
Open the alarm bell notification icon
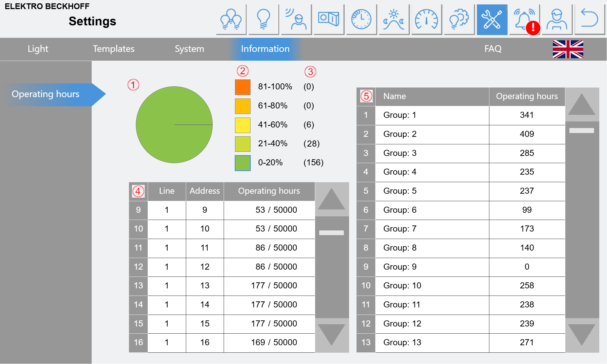tap(524, 20)
